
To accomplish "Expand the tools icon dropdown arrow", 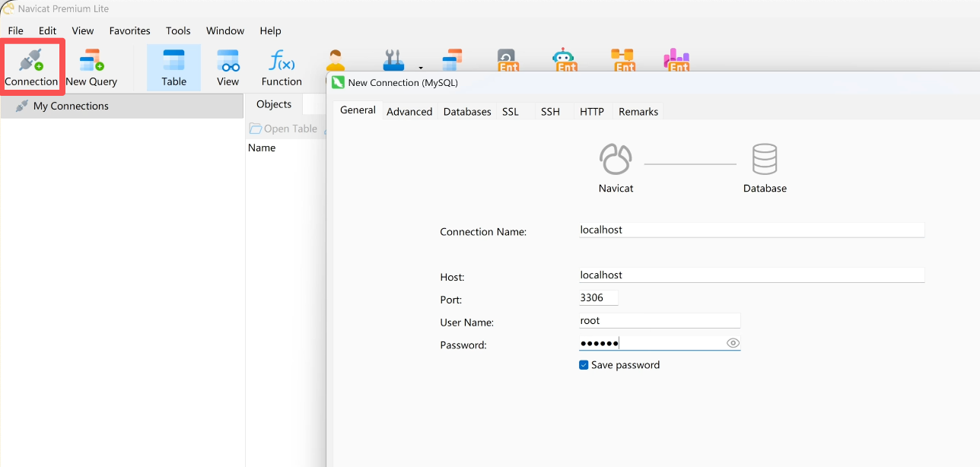I will tap(421, 67).
